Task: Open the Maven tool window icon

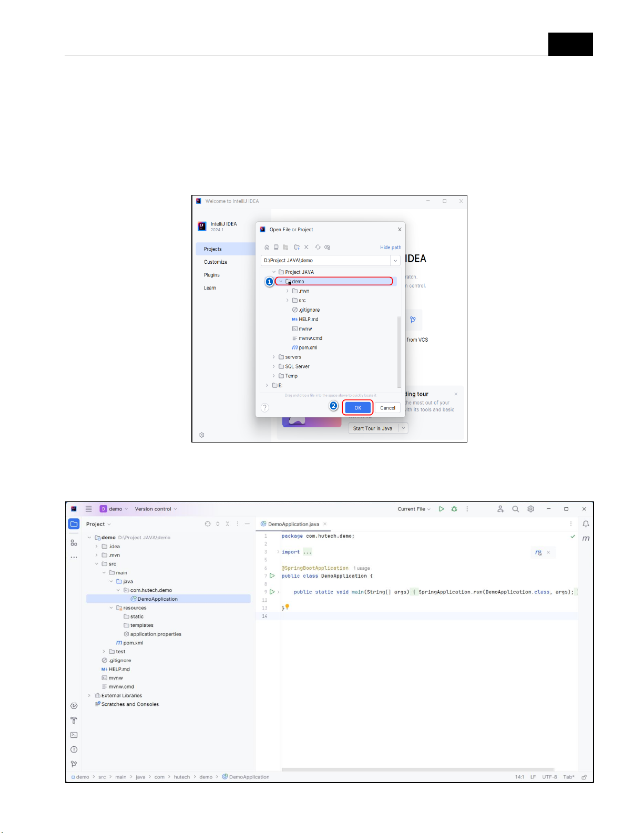Action: pyautogui.click(x=586, y=538)
